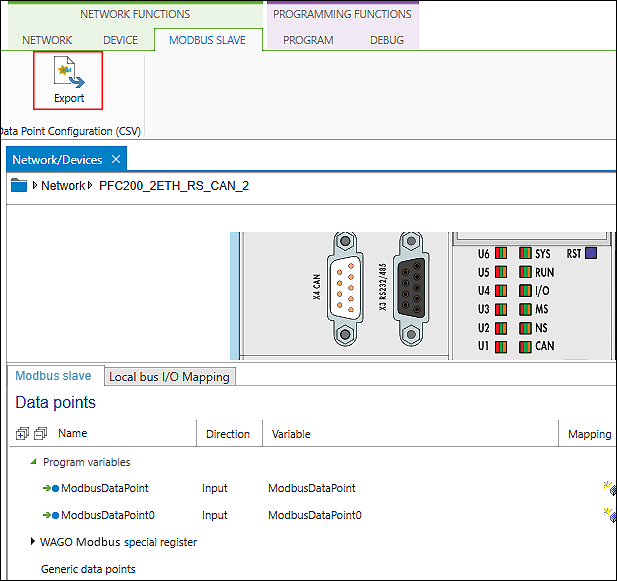Click the X3 RS232/485 serial port
The height and width of the screenshot is (581, 617).
[x=411, y=291]
